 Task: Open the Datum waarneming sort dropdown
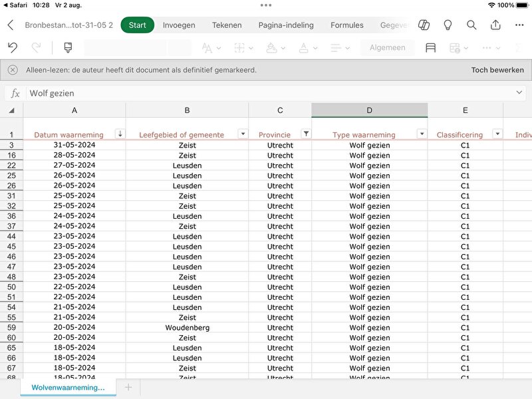tap(120, 134)
